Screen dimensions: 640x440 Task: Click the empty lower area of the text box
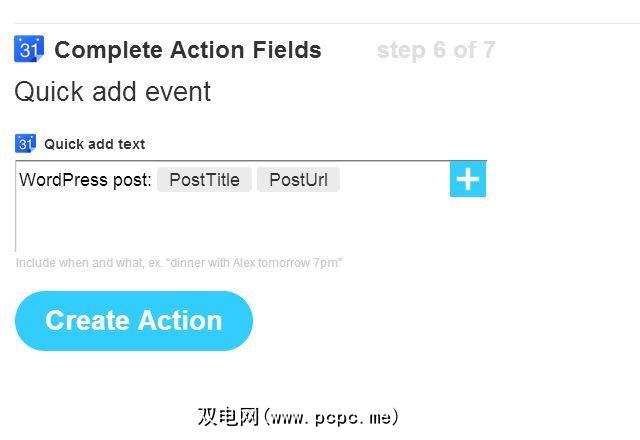(232, 228)
